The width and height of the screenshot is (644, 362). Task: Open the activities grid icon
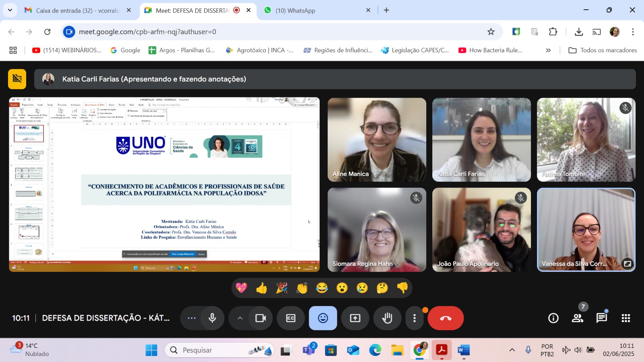tap(625, 318)
